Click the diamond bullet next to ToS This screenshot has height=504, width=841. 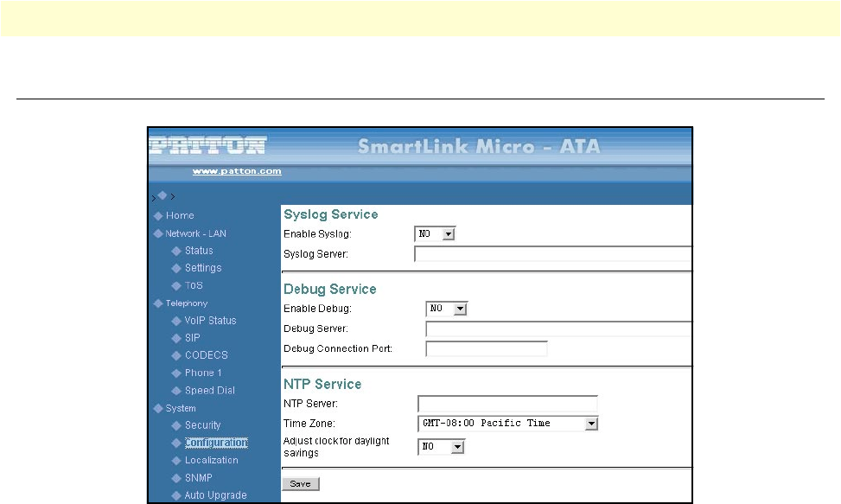click(176, 286)
